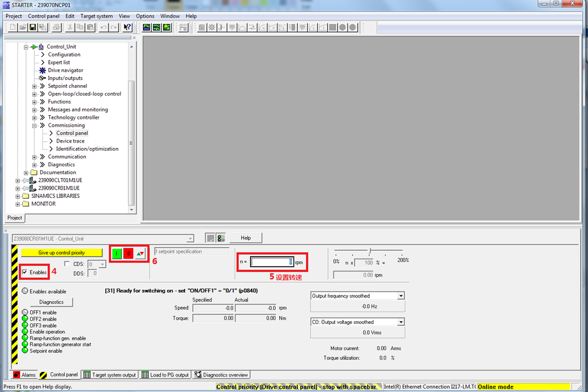Expand the Communication tree node

tap(34, 157)
